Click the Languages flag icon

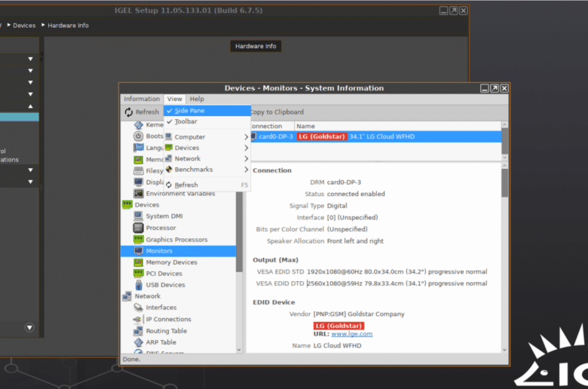(x=139, y=148)
